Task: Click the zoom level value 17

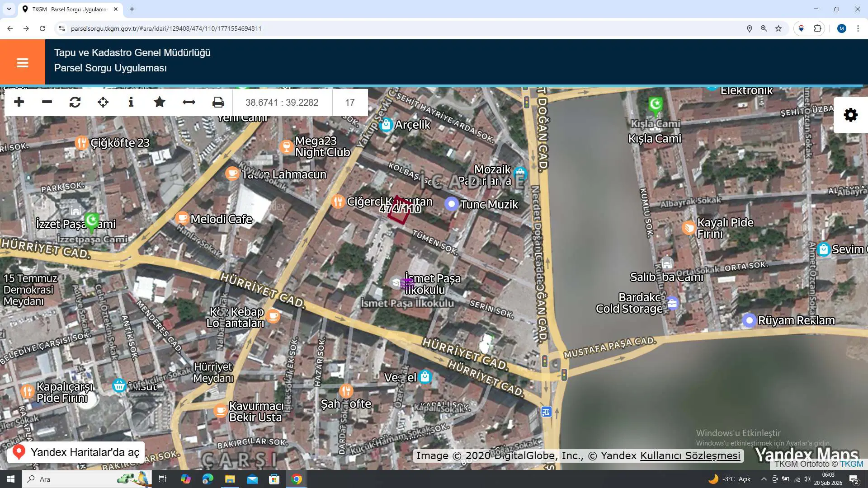Action: pyautogui.click(x=350, y=103)
